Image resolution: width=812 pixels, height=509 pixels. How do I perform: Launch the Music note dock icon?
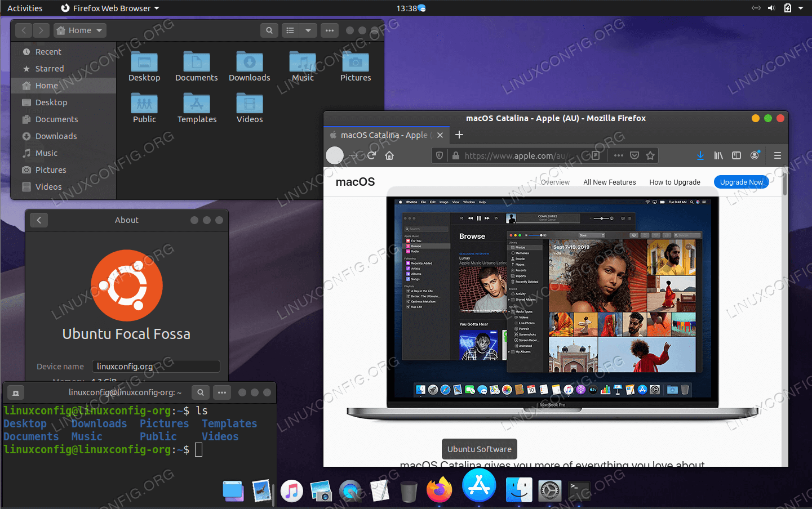point(291,491)
